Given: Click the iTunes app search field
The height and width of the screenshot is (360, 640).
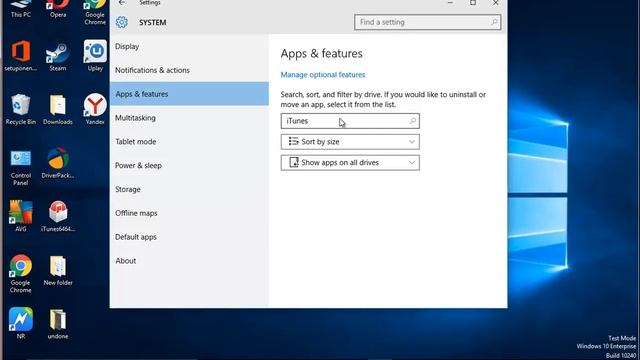Looking at the screenshot, I should pos(350,121).
